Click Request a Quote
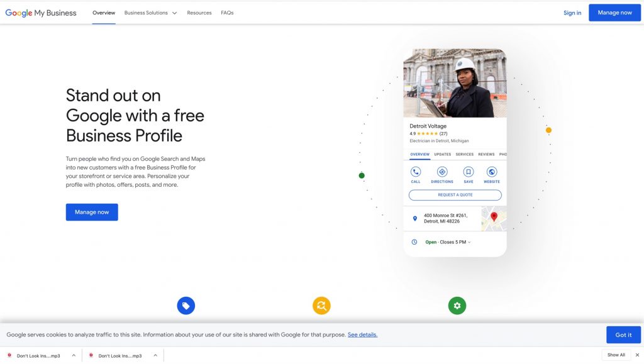 click(x=455, y=195)
